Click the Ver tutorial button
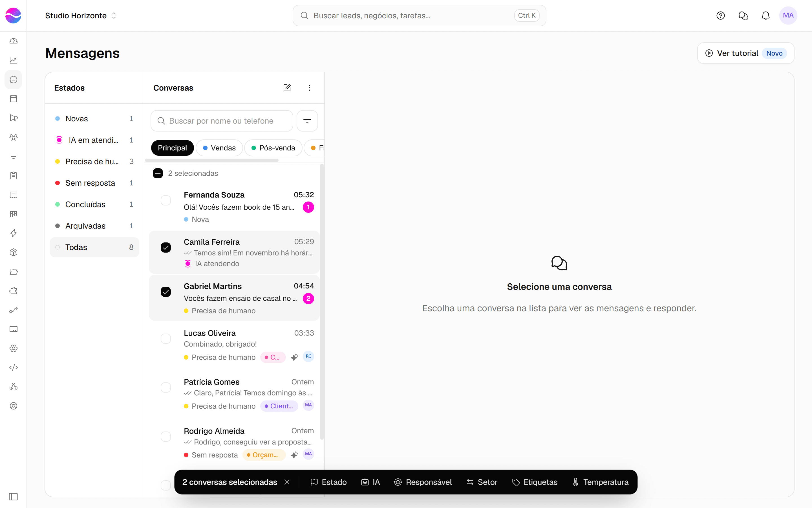The image size is (812, 508). (745, 53)
